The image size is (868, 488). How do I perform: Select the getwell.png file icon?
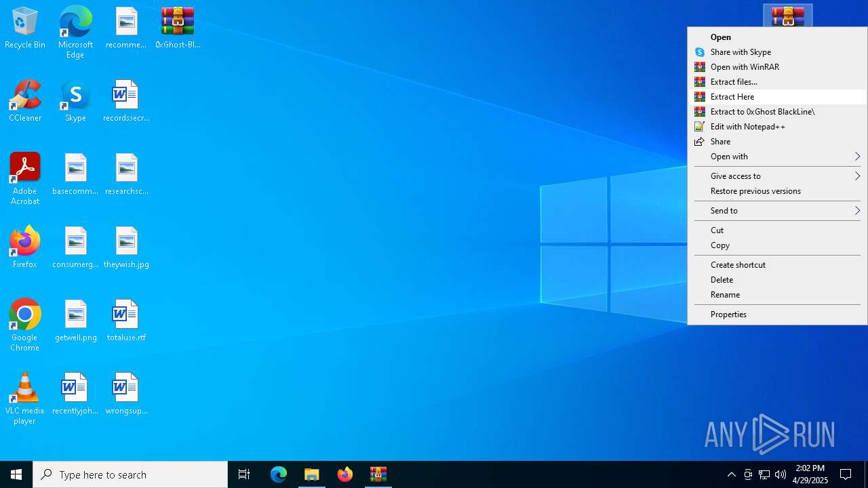coord(75,321)
